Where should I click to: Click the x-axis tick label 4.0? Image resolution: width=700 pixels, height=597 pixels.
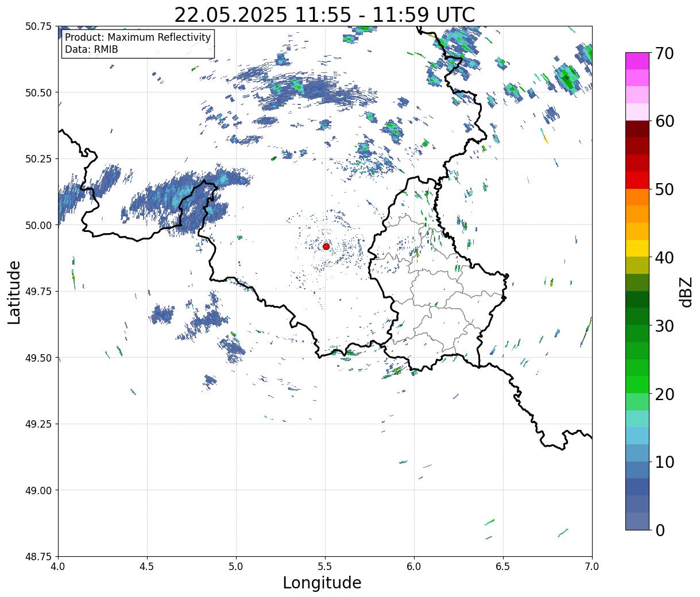[x=58, y=567]
